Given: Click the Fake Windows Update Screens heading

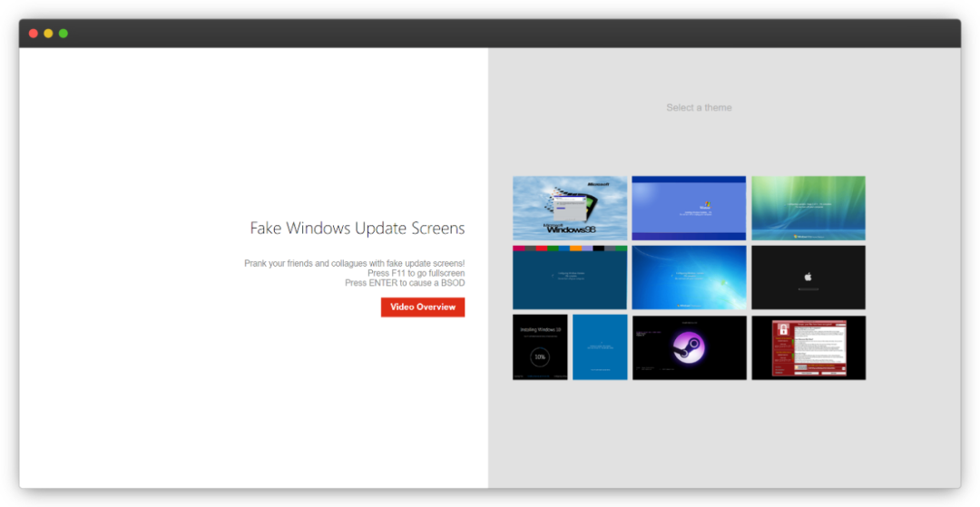Looking at the screenshot, I should pyautogui.click(x=358, y=229).
